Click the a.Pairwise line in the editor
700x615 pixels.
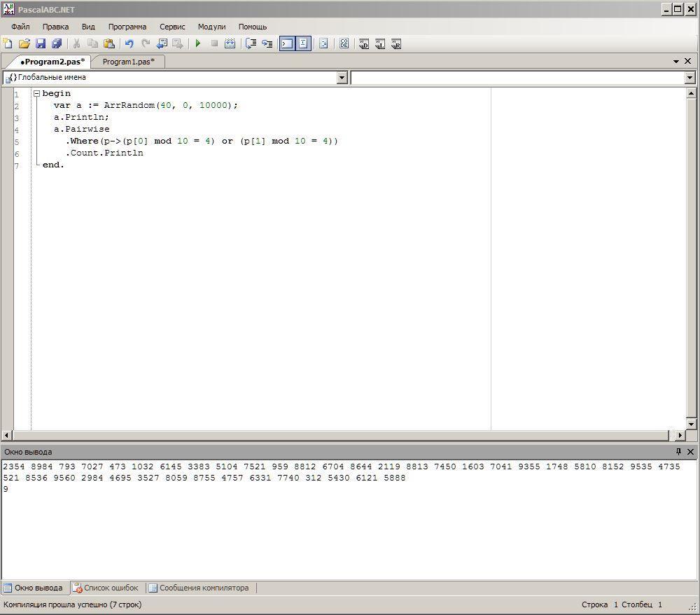click(x=82, y=129)
